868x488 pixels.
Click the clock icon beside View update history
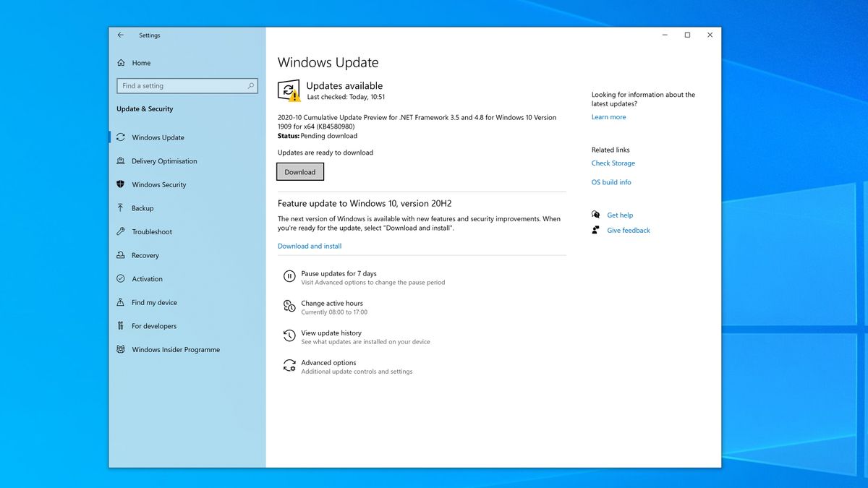pos(289,335)
